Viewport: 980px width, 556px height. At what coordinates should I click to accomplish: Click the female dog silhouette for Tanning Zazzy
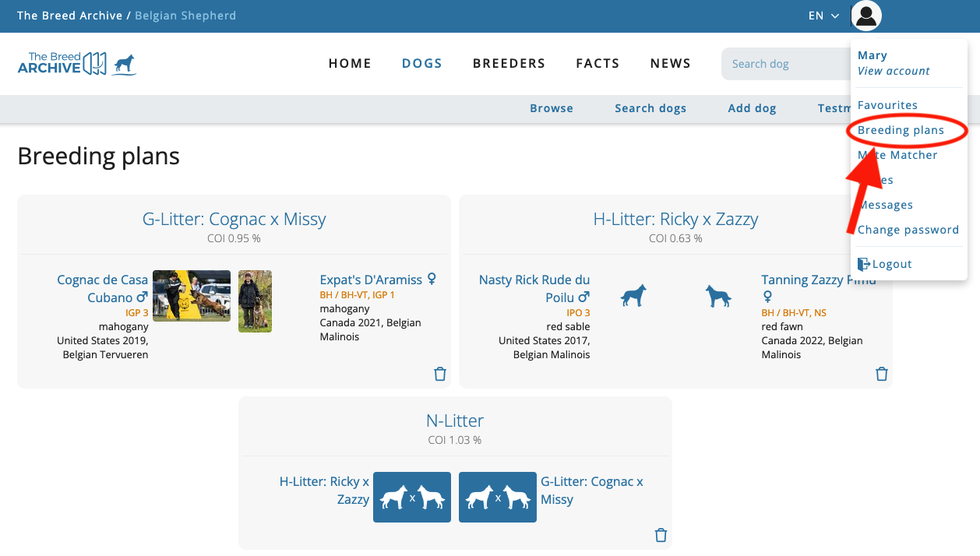717,296
